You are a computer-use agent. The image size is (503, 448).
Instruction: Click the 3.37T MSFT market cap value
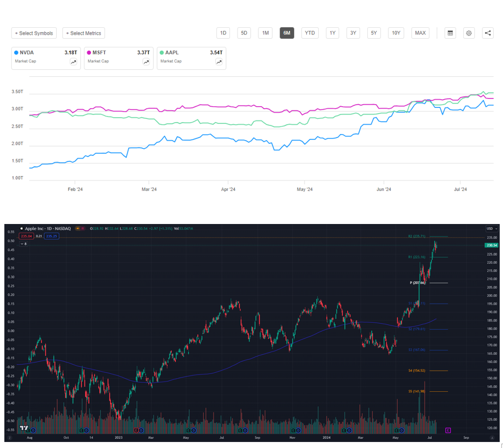tap(143, 53)
